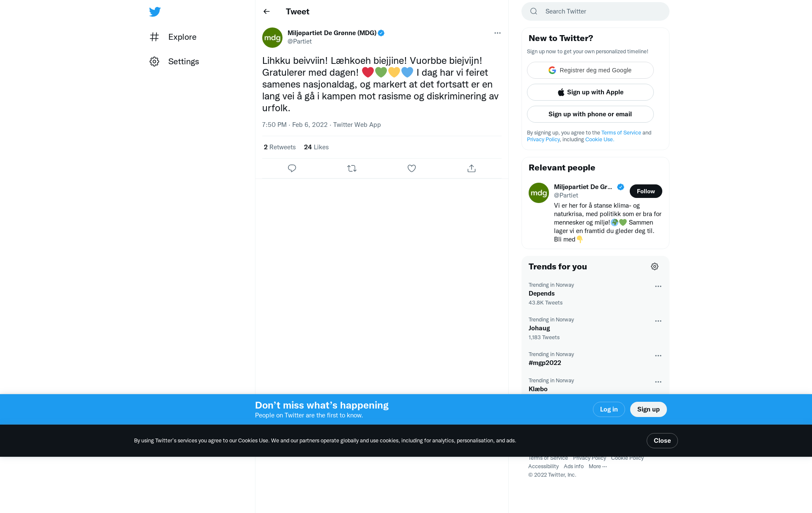
Task: Click the Twitter bird logo
Action: point(155,11)
